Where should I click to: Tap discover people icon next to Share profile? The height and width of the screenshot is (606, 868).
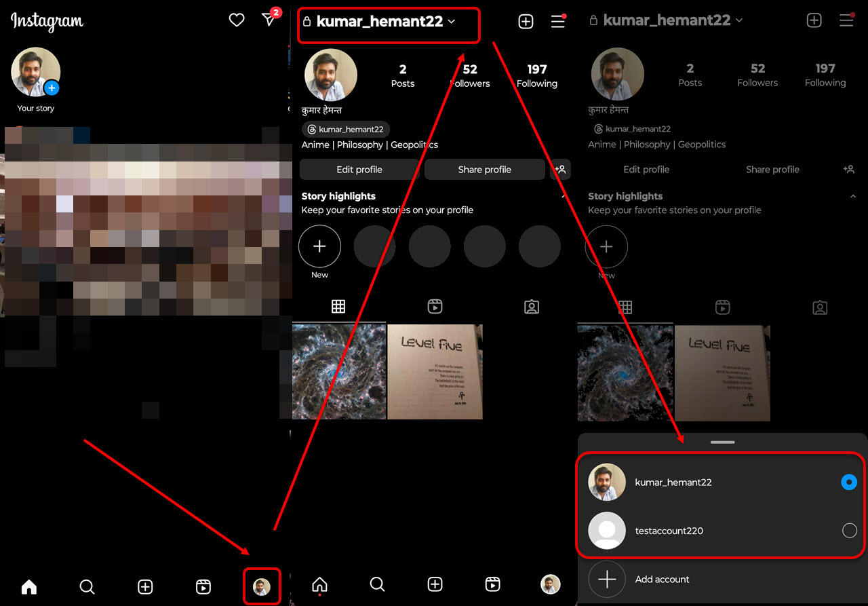(x=560, y=170)
